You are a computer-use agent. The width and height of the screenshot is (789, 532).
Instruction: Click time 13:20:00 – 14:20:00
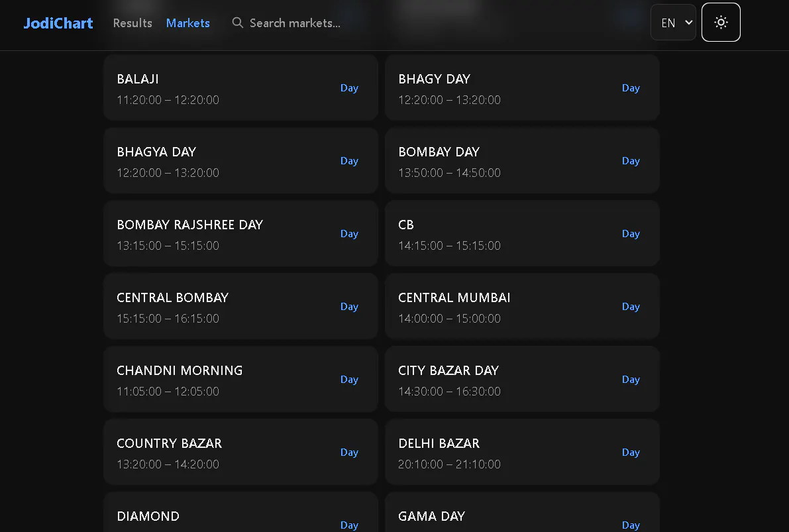pyautogui.click(x=168, y=464)
